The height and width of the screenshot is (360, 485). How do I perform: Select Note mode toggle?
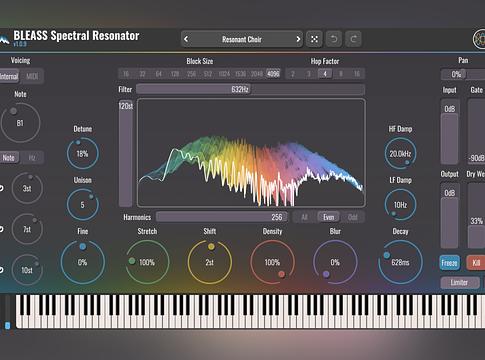click(x=9, y=157)
